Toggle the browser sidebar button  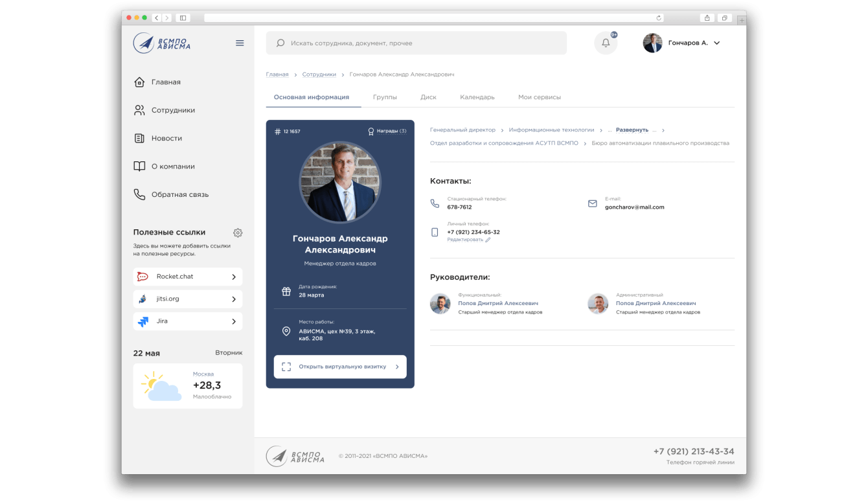click(183, 17)
